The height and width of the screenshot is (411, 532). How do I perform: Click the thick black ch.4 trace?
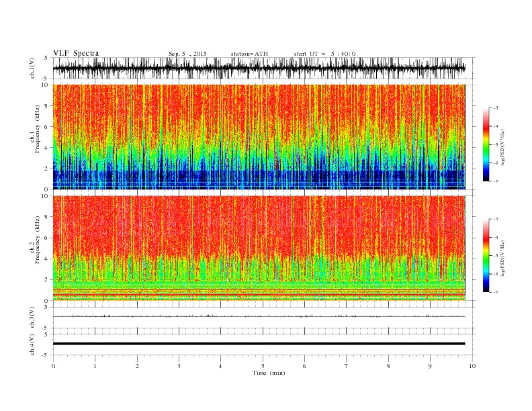[259, 344]
